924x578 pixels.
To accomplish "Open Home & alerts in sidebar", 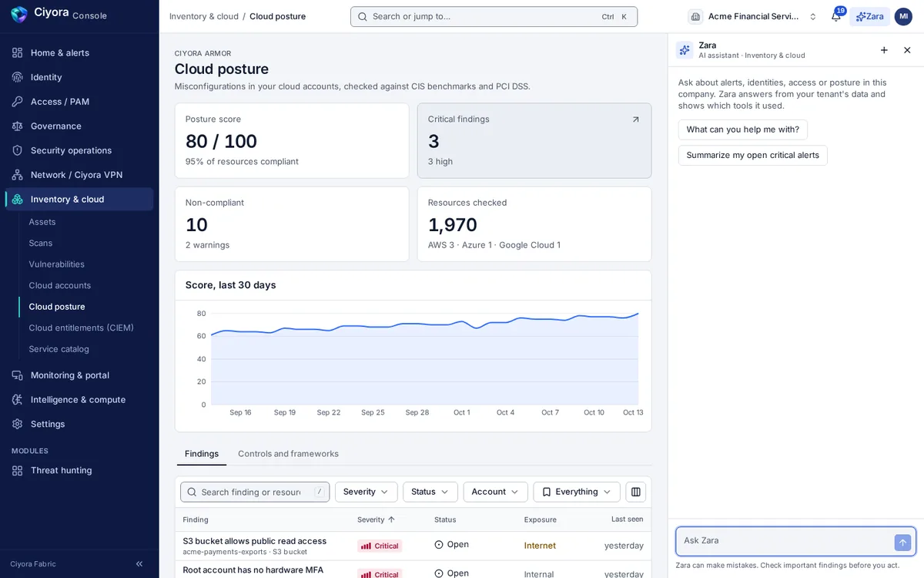I will coord(79,52).
